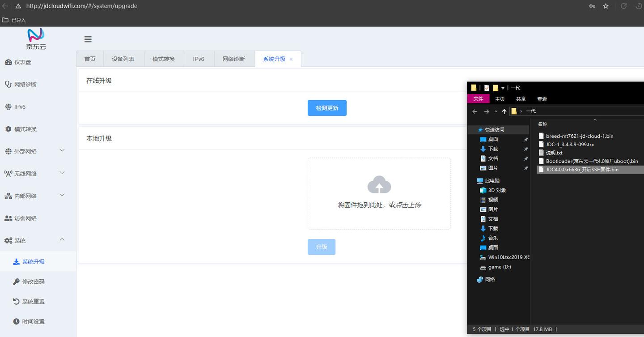Switch to the 设备列表 tab

pos(123,59)
